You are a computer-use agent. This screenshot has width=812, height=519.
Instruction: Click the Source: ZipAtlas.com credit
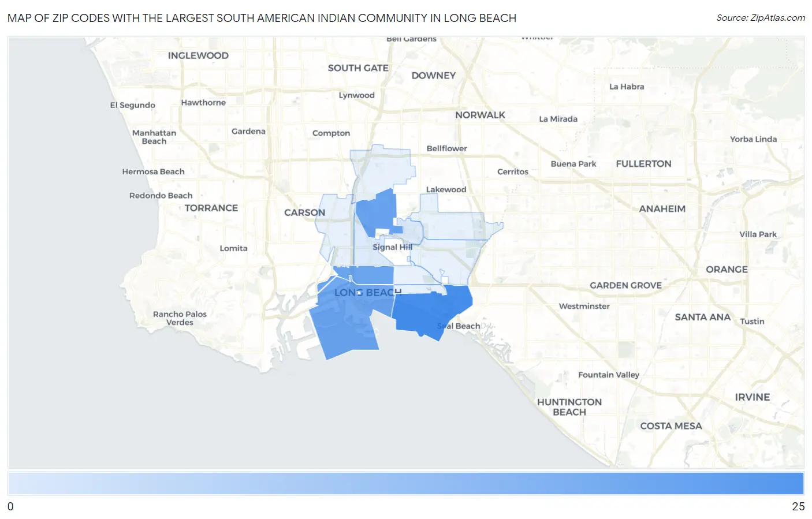click(x=761, y=18)
